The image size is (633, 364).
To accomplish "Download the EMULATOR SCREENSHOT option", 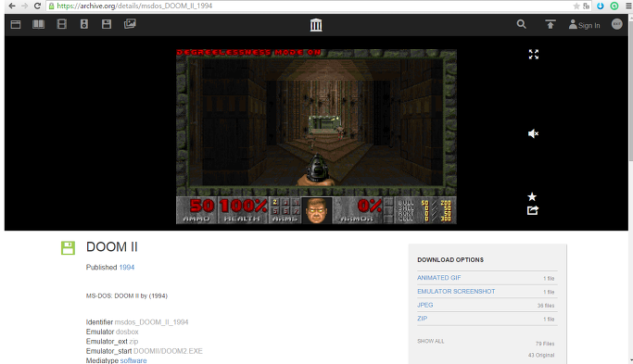I will click(456, 292).
